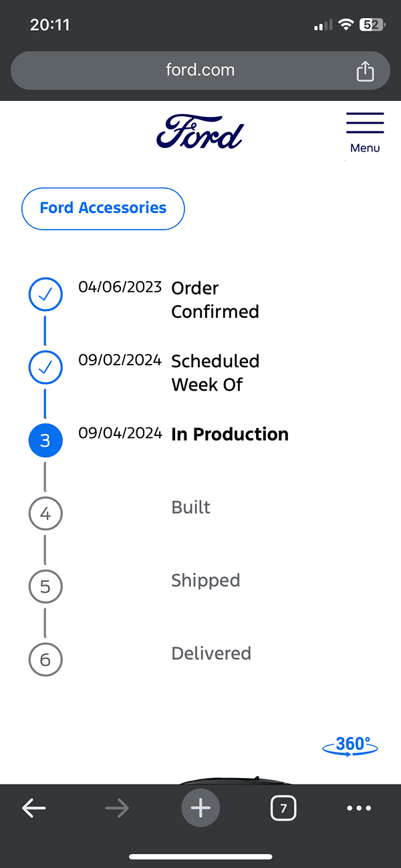The height and width of the screenshot is (868, 401).
Task: Tap the Ford logo
Action: (x=200, y=131)
